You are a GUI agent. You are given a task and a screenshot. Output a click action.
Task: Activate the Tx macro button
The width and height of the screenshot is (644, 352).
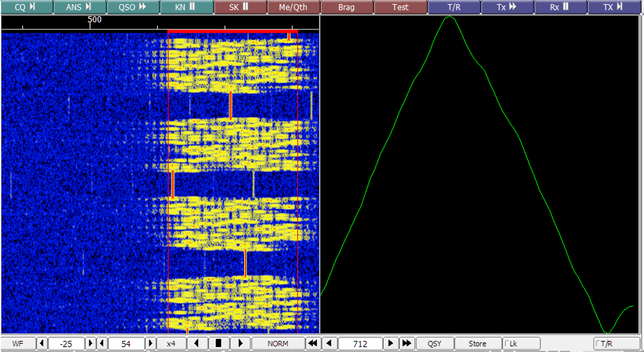507,7
